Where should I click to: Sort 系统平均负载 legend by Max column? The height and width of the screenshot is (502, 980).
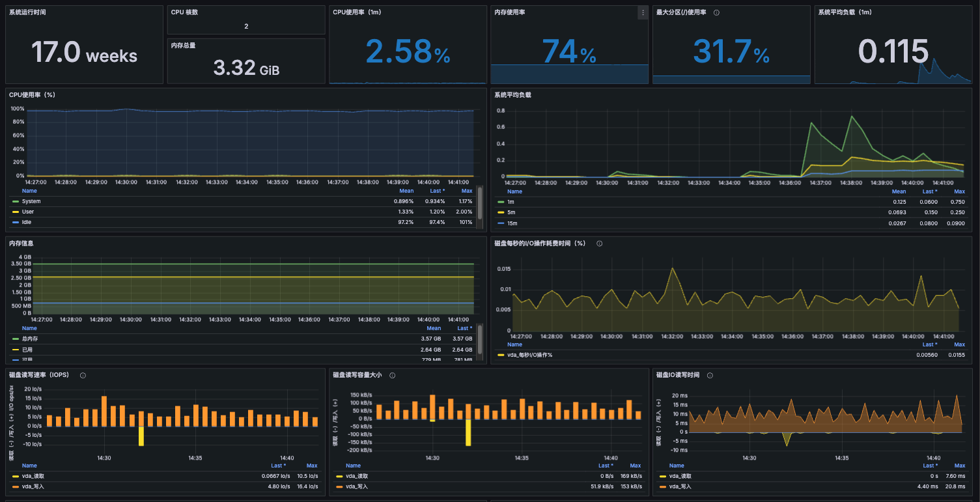(959, 191)
